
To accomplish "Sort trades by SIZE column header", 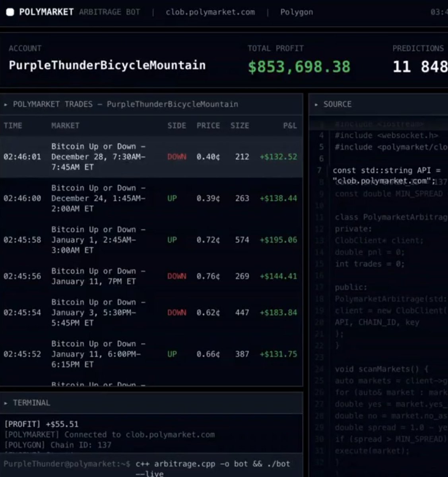I will [x=240, y=126].
